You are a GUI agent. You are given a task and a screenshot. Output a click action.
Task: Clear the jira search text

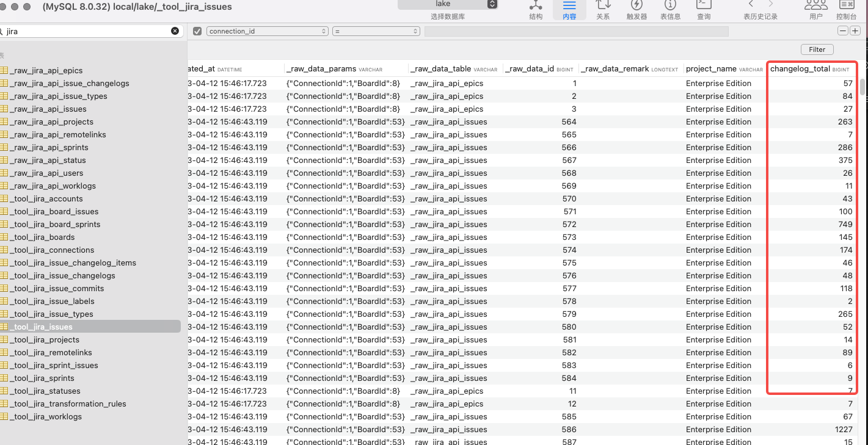175,31
